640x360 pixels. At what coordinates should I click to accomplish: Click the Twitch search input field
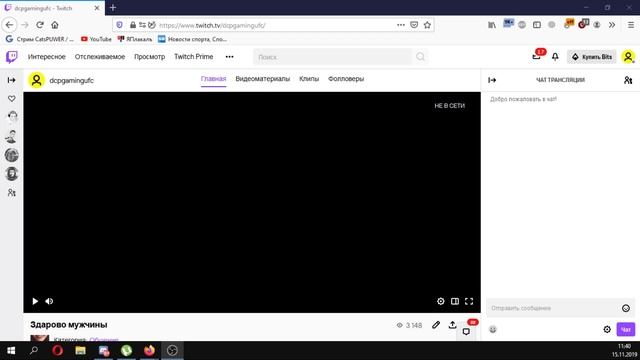333,57
